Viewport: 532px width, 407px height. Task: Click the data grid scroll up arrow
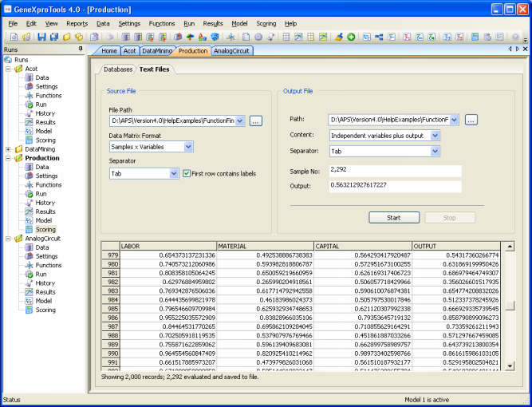(510, 247)
